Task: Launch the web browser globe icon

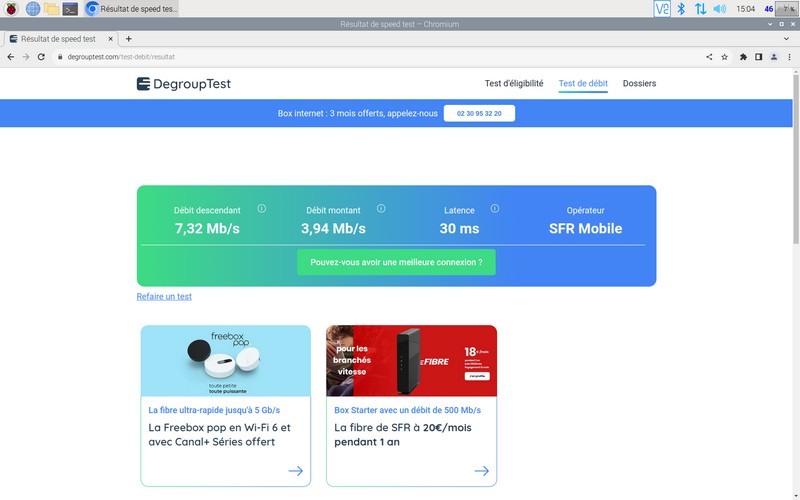Action: click(x=33, y=9)
